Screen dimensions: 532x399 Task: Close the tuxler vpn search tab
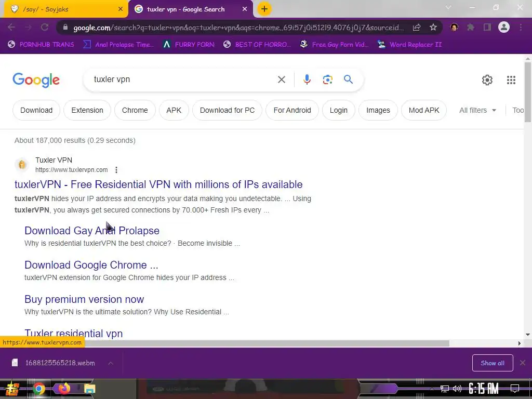245,9
